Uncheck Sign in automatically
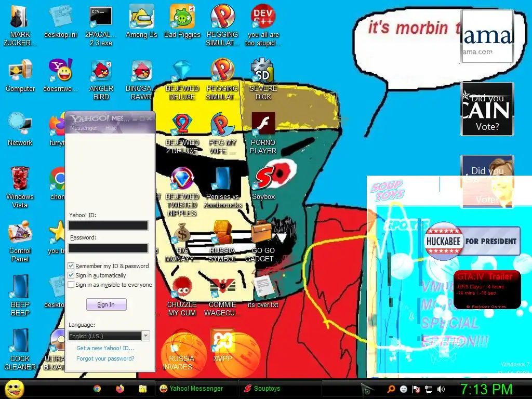The image size is (532, 399). [71, 275]
